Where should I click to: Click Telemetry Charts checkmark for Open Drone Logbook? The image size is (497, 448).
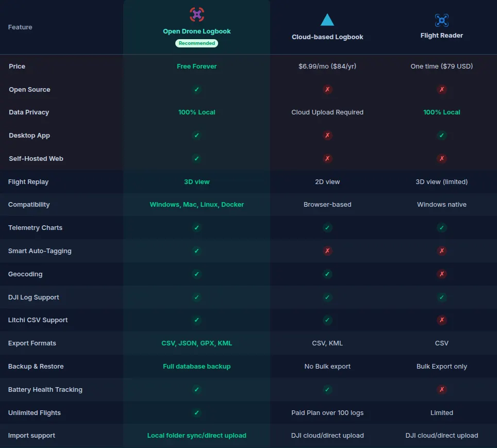click(196, 228)
